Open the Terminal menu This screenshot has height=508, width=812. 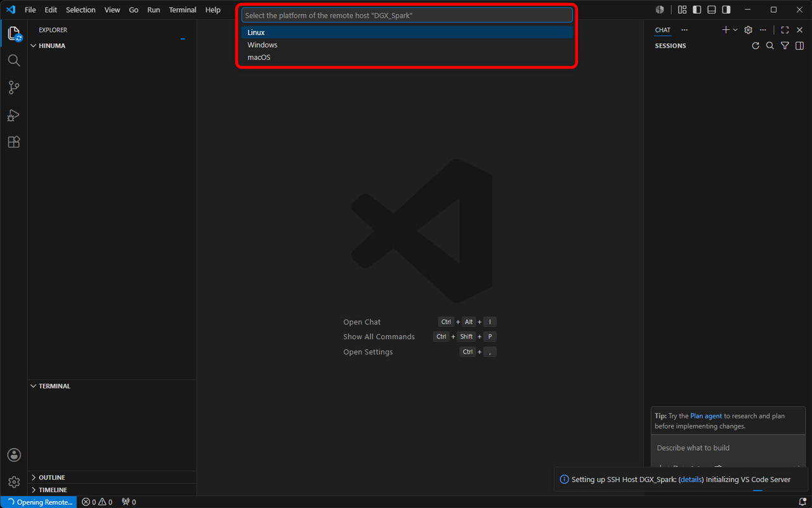point(183,10)
